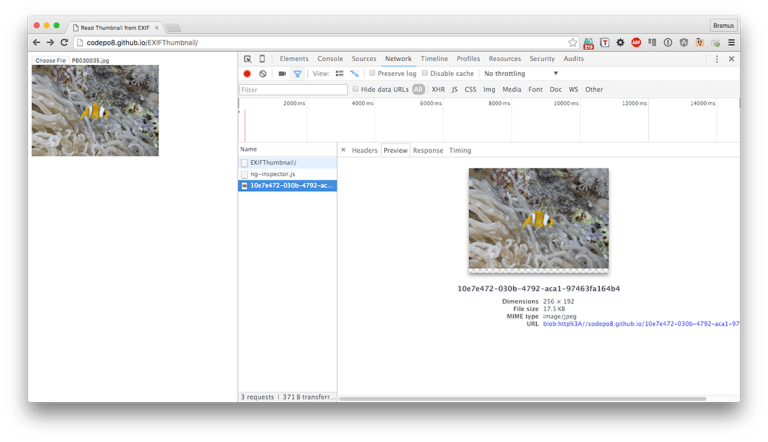Check the Disable cache option
768x442 pixels.
tap(425, 73)
